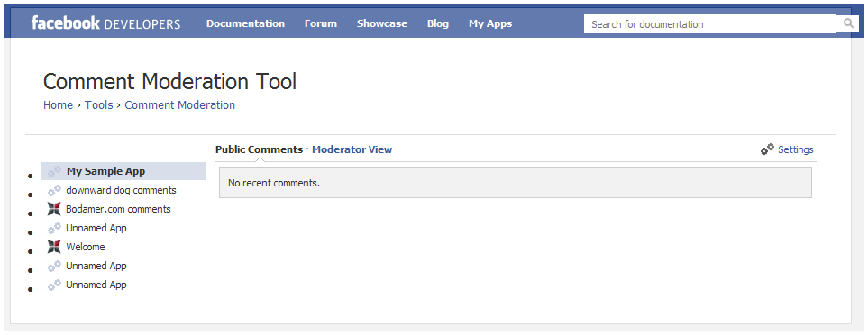Focus the Search for documentation field

pos(710,23)
